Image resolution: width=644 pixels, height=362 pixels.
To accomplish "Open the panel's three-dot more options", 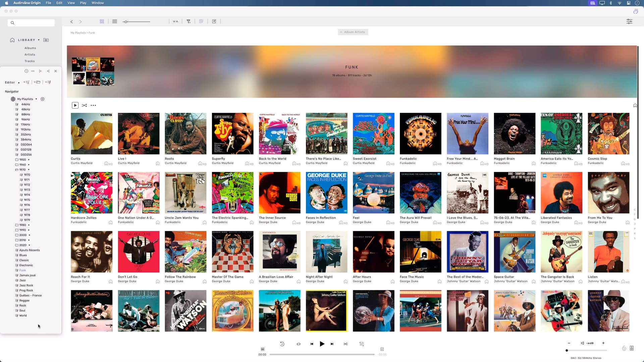I will pos(33,71).
